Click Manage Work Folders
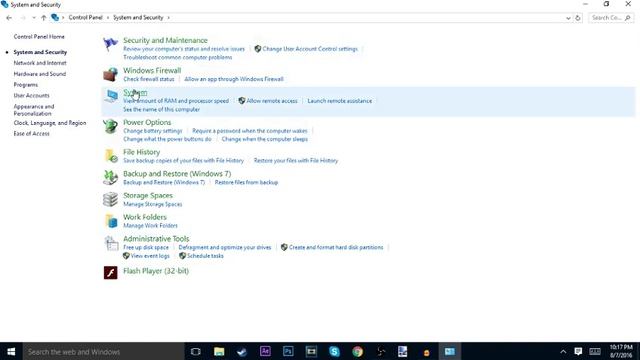The width and height of the screenshot is (640, 360). coord(150,226)
